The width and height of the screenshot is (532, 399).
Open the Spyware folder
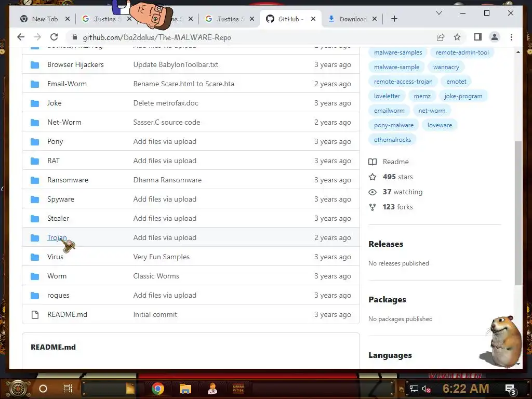click(60, 199)
